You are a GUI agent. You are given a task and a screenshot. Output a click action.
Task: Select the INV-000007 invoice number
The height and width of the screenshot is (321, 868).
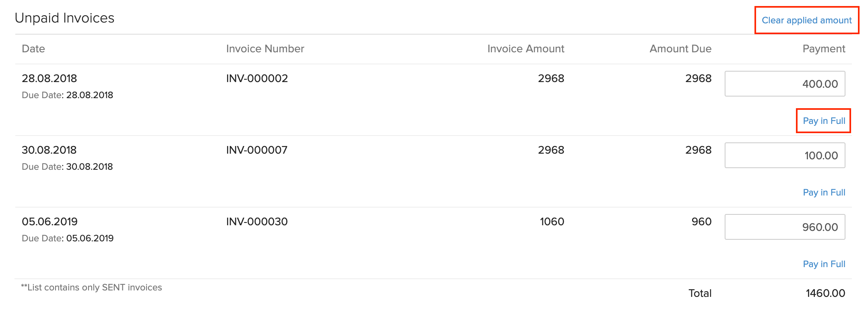tap(256, 150)
